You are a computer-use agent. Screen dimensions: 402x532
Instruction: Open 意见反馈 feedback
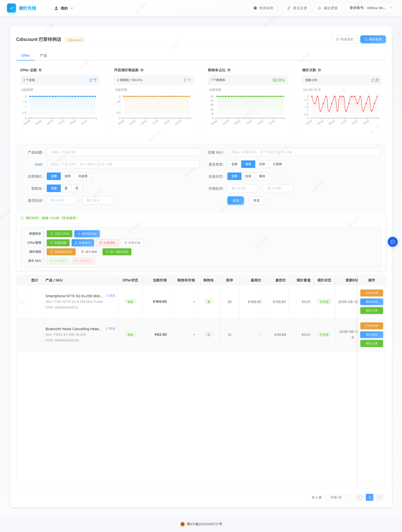click(297, 8)
